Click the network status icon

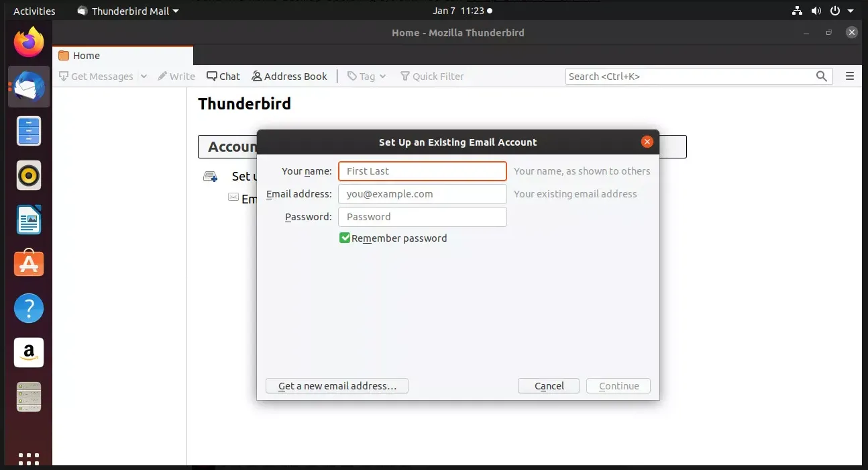tap(797, 11)
